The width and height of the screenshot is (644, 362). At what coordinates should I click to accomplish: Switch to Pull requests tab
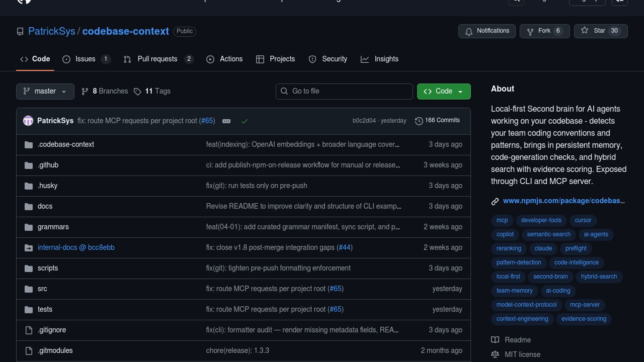(157, 59)
